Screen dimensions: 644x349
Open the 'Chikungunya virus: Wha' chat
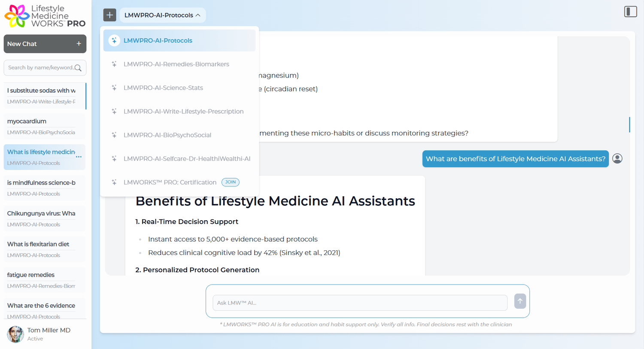(x=45, y=219)
